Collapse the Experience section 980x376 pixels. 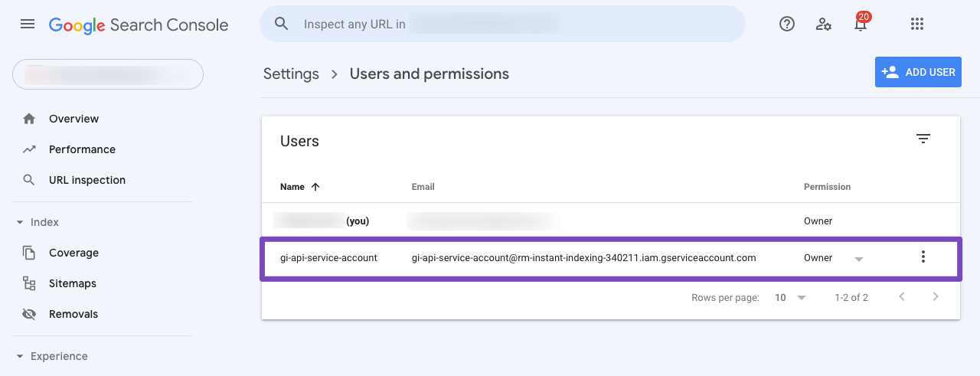pyautogui.click(x=52, y=356)
